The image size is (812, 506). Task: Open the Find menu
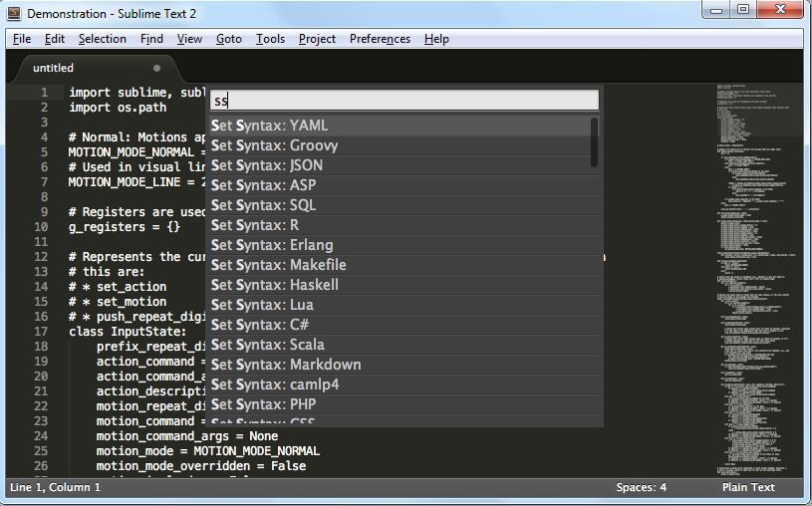click(151, 39)
